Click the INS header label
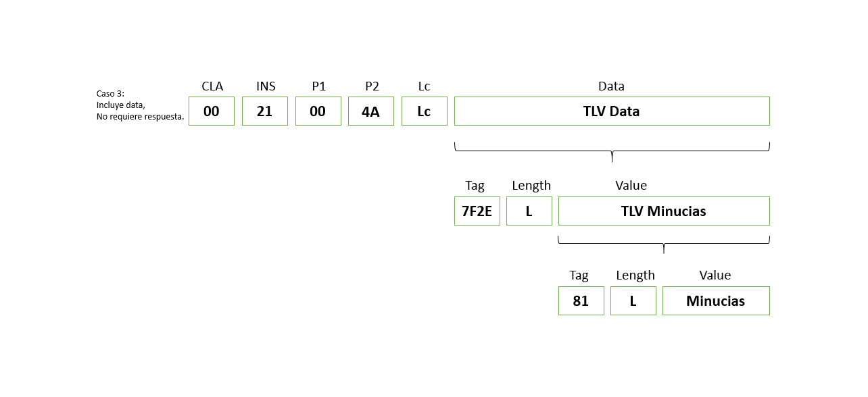Screen dimensions: 868x397 point(265,86)
